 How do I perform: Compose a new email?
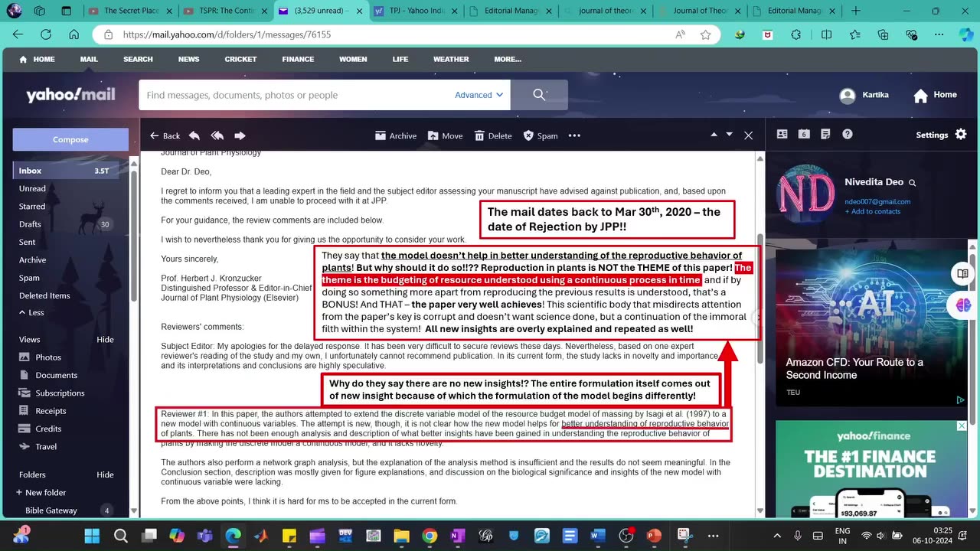pos(70,139)
